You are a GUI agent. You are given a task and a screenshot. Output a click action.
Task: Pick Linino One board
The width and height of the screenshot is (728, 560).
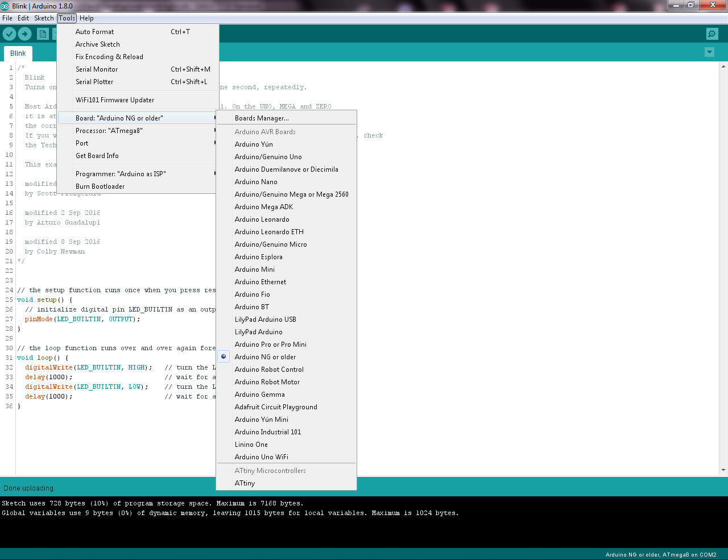(287, 445)
